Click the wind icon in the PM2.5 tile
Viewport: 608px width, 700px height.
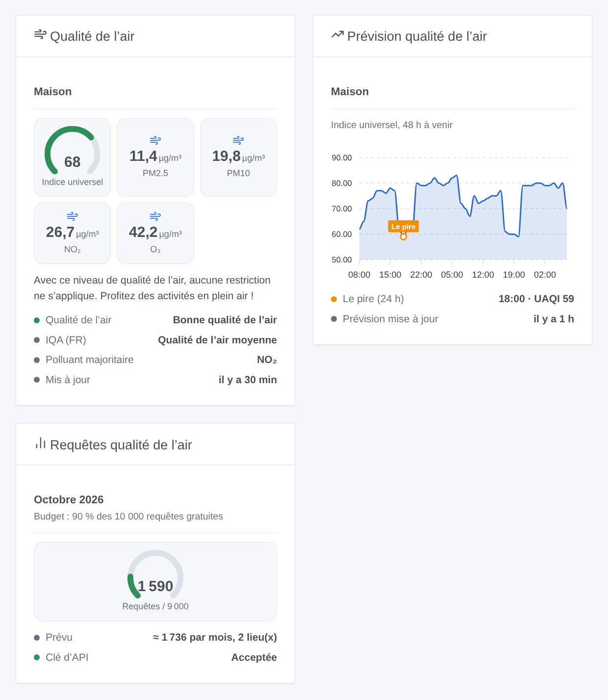click(x=155, y=140)
